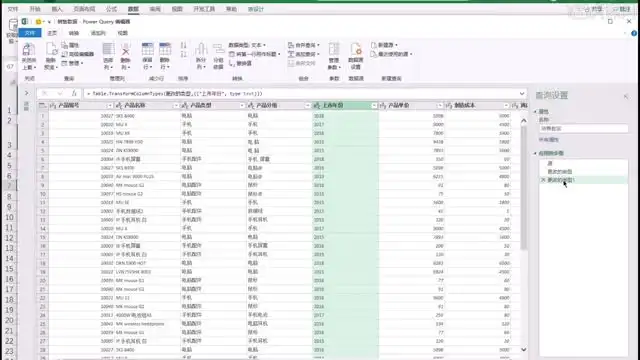The height and width of the screenshot is (360, 640).
Task: Switch to the Transform (转换) tab
Action: (x=74, y=33)
